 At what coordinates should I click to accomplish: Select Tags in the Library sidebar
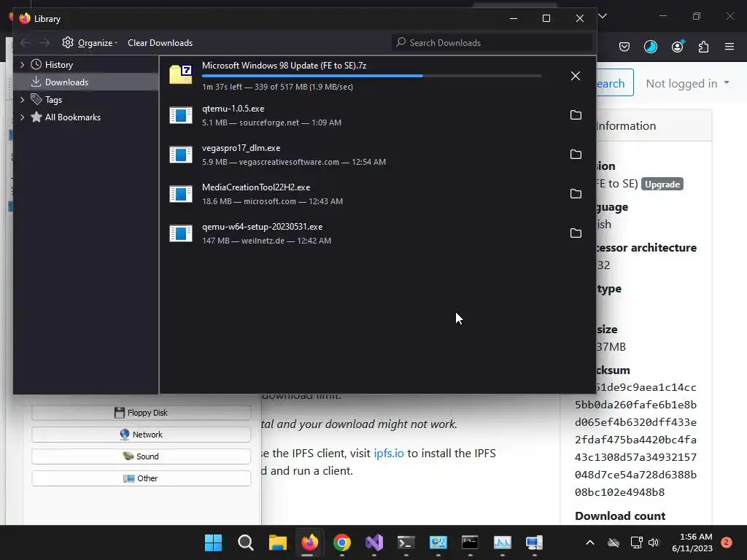[x=53, y=99]
